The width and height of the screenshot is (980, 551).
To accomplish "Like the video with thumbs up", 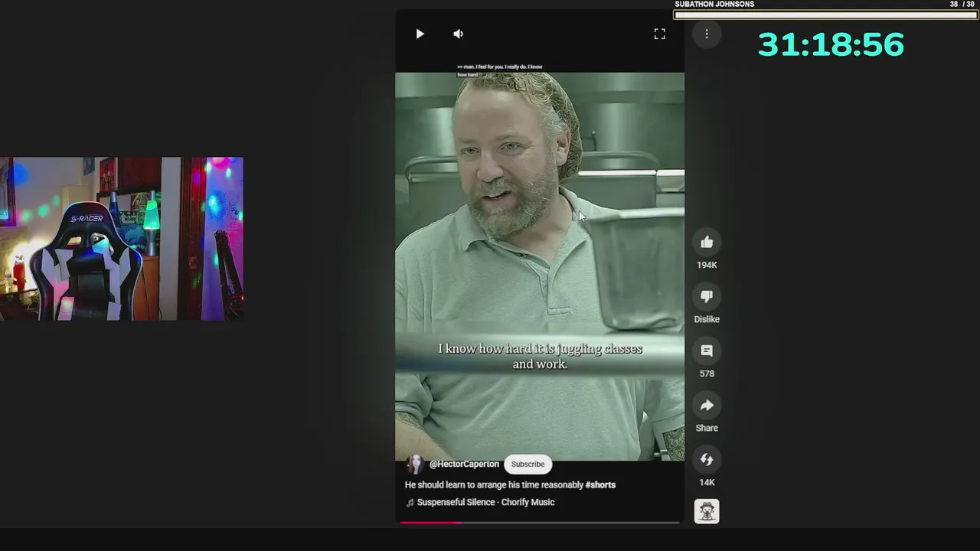I will (x=707, y=243).
